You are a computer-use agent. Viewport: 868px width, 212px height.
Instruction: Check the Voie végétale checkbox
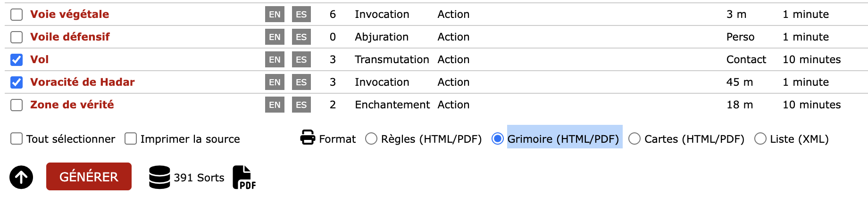point(17,15)
